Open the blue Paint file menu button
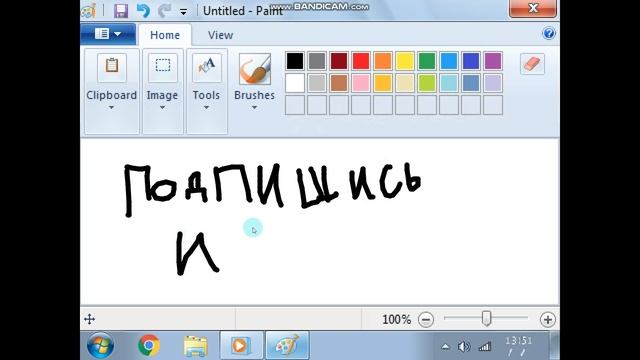This screenshot has height=360, width=640. (x=108, y=34)
